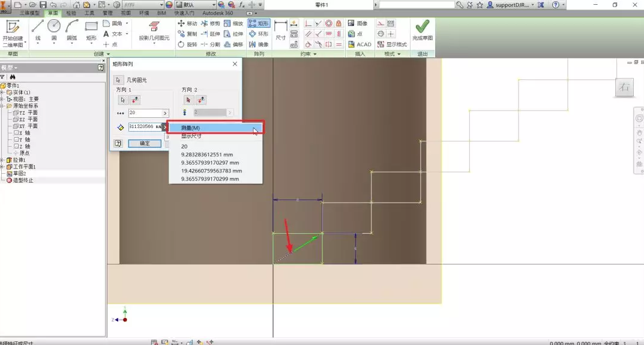Click the Text (文本) tool
The image size is (644, 345).
[114, 34]
